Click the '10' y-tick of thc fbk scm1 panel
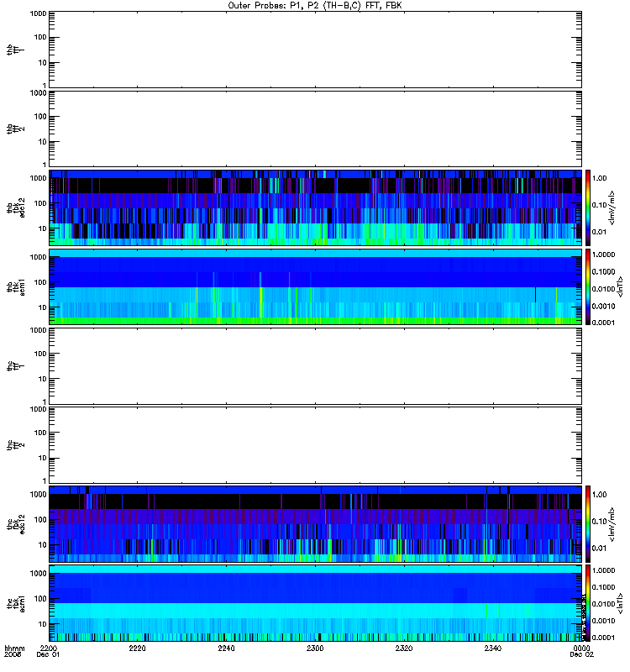This screenshot has width=630, height=672. tap(43, 624)
